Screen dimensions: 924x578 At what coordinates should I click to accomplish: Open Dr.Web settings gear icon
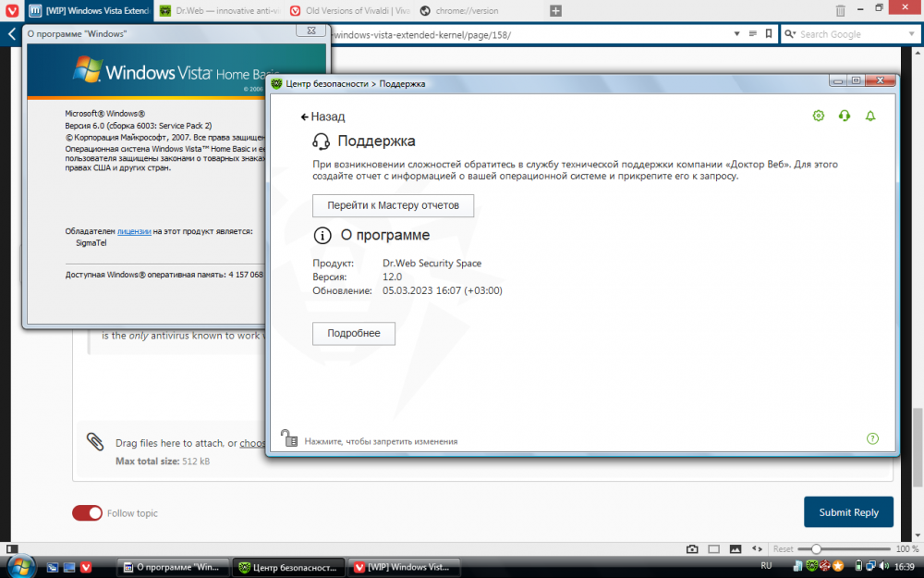(818, 116)
